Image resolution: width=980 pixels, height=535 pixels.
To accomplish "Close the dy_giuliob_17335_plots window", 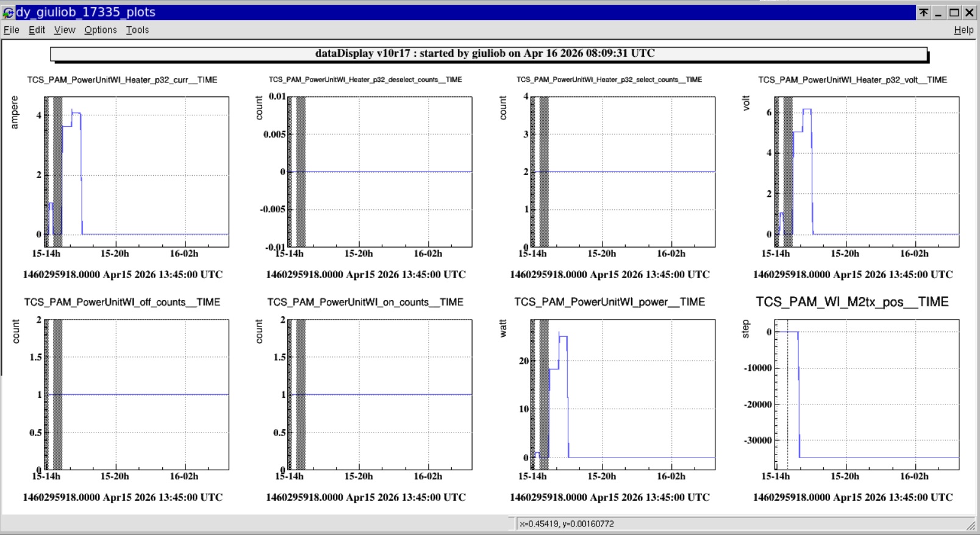I will [970, 12].
